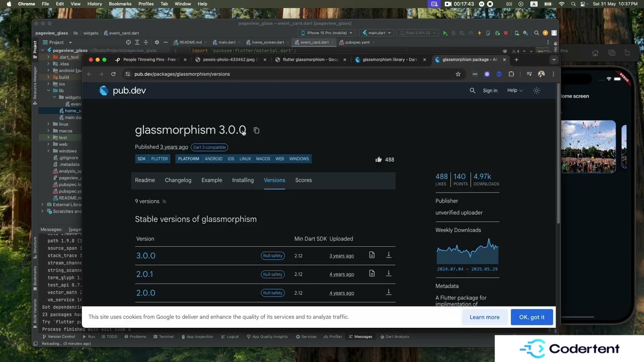The image size is (644, 362).
Task: Open the documentation icon for version 3.0.0
Action: [372, 255]
